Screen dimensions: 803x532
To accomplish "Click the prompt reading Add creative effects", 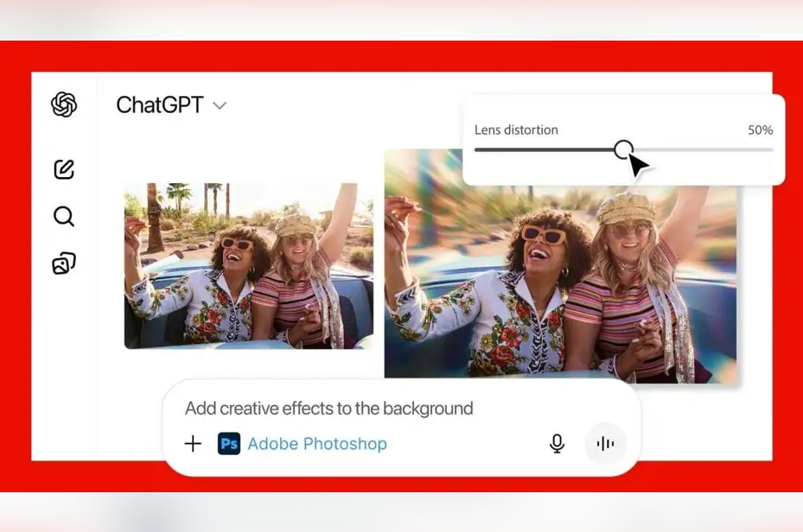I will coord(328,408).
